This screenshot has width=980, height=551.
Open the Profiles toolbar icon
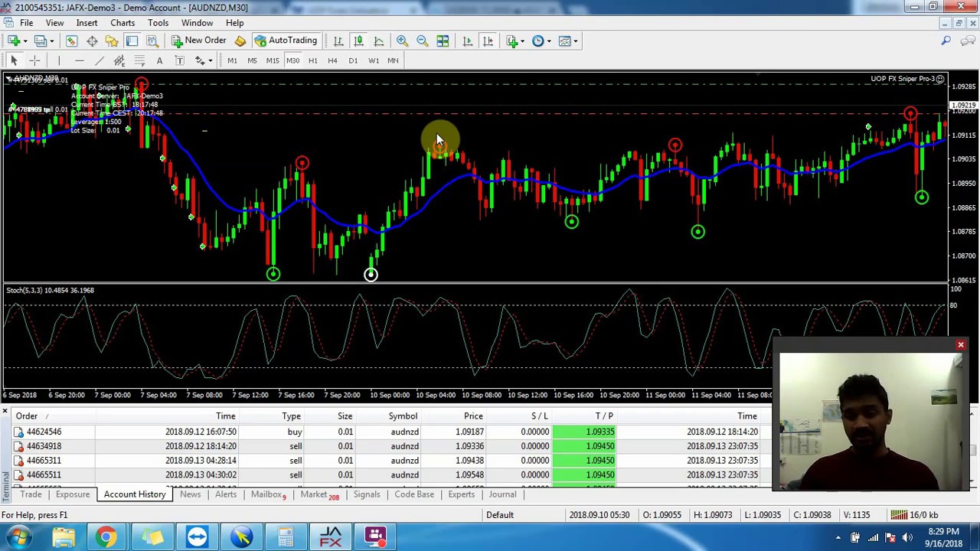[x=41, y=41]
